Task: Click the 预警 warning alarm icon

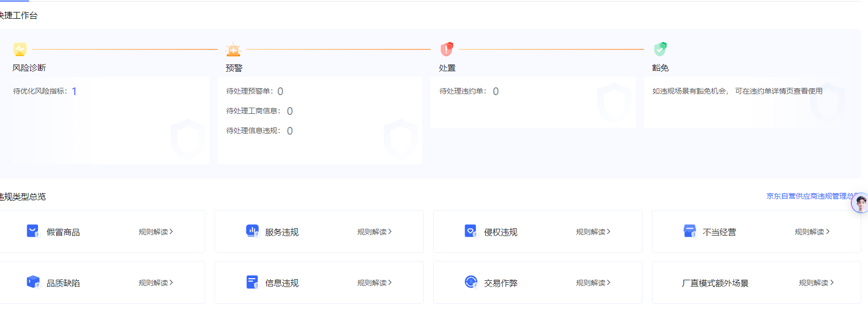Action: (x=233, y=49)
